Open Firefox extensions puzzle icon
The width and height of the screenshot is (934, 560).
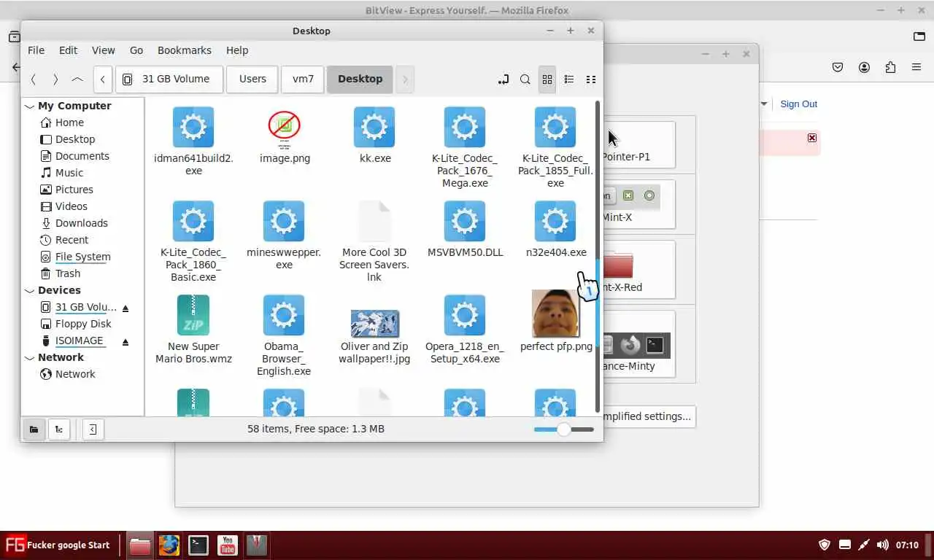(890, 67)
